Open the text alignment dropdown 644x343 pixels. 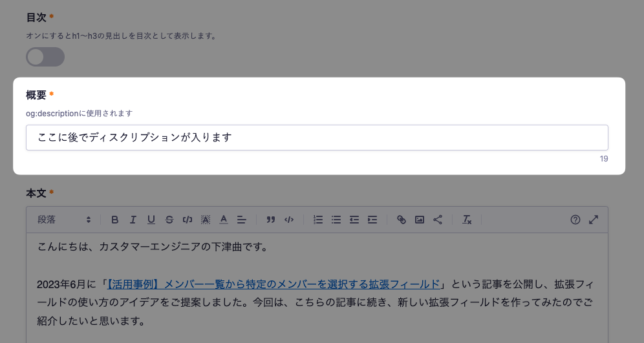coord(242,220)
